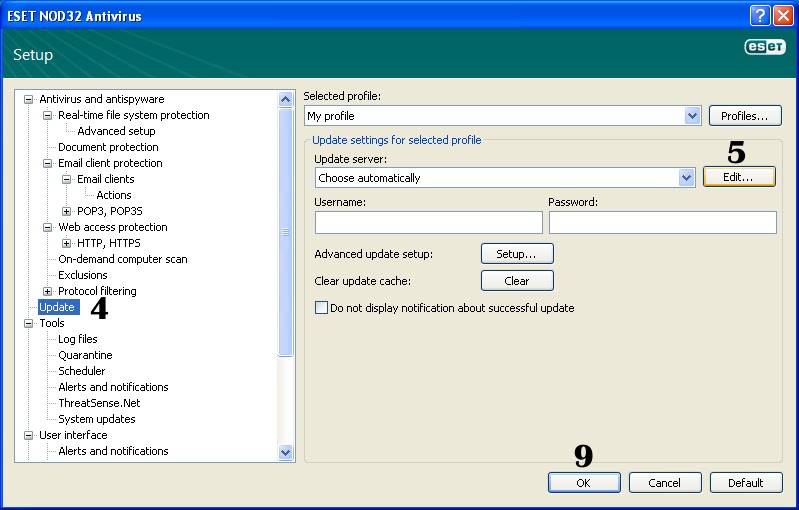Select Exclusions tree item
Screen dimensions: 799x510
[83, 275]
